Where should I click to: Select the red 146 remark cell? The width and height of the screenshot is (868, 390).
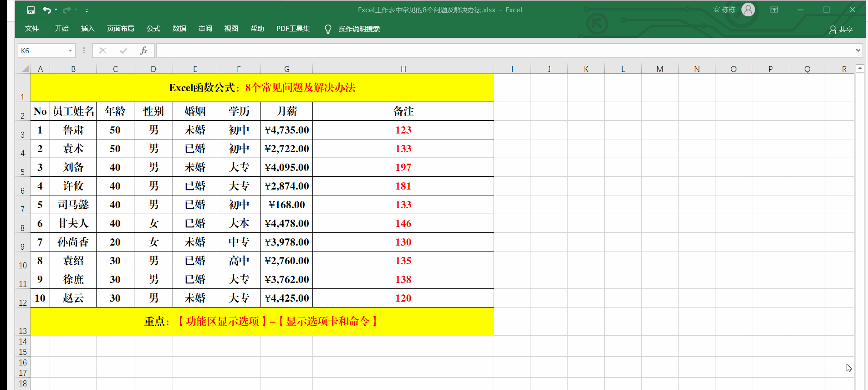click(x=403, y=223)
